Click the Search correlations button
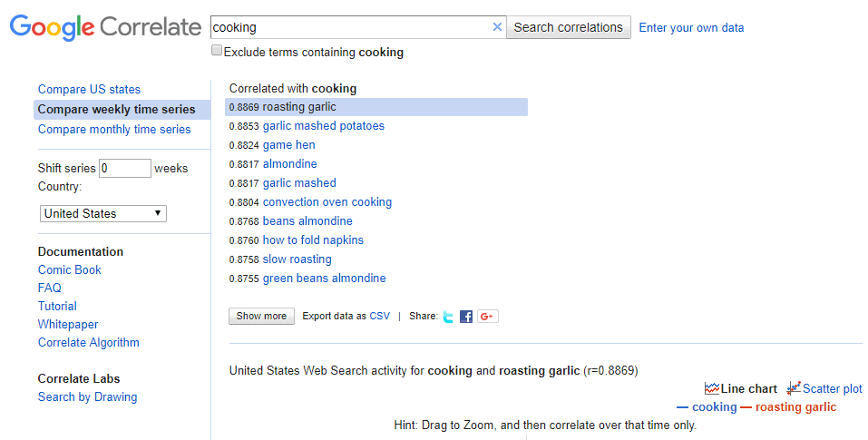This screenshot has width=868, height=440. coord(569,27)
